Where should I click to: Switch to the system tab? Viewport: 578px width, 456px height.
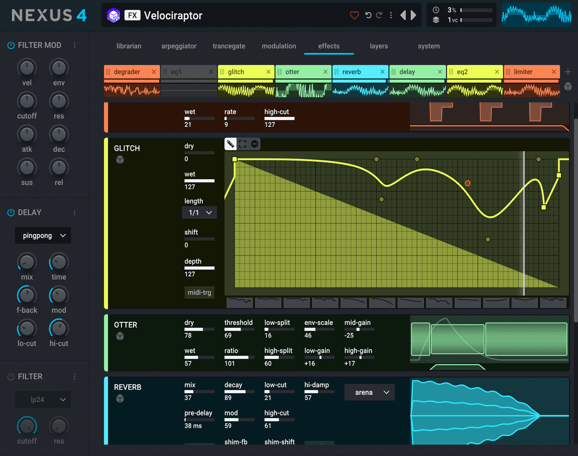tap(429, 46)
